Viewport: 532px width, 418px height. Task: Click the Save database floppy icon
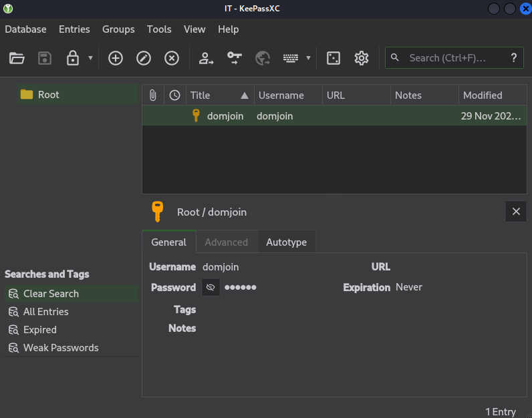(x=45, y=58)
